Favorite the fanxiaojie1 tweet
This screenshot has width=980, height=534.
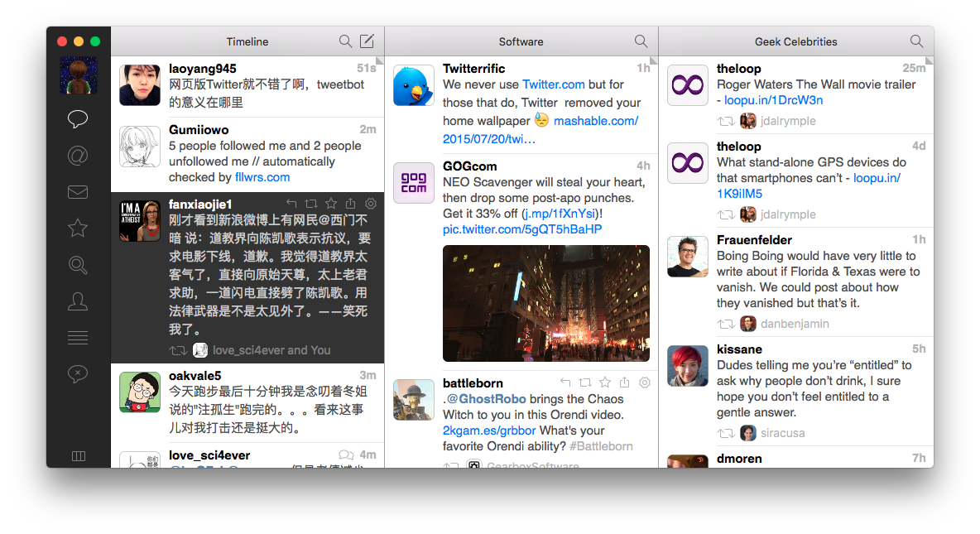pyautogui.click(x=331, y=204)
